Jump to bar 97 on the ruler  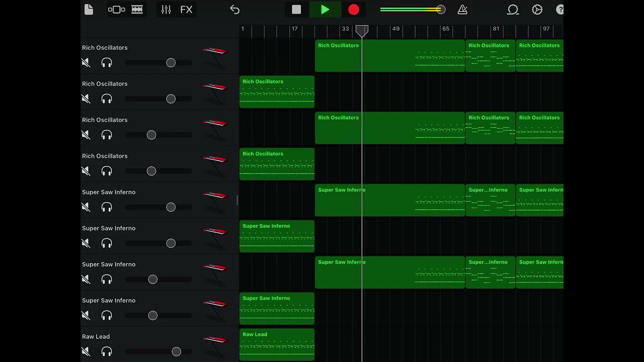[546, 29]
